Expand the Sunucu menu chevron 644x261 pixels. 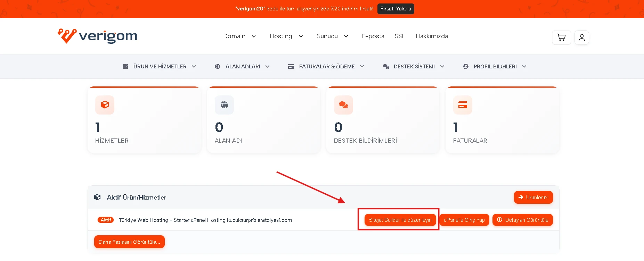pos(346,36)
